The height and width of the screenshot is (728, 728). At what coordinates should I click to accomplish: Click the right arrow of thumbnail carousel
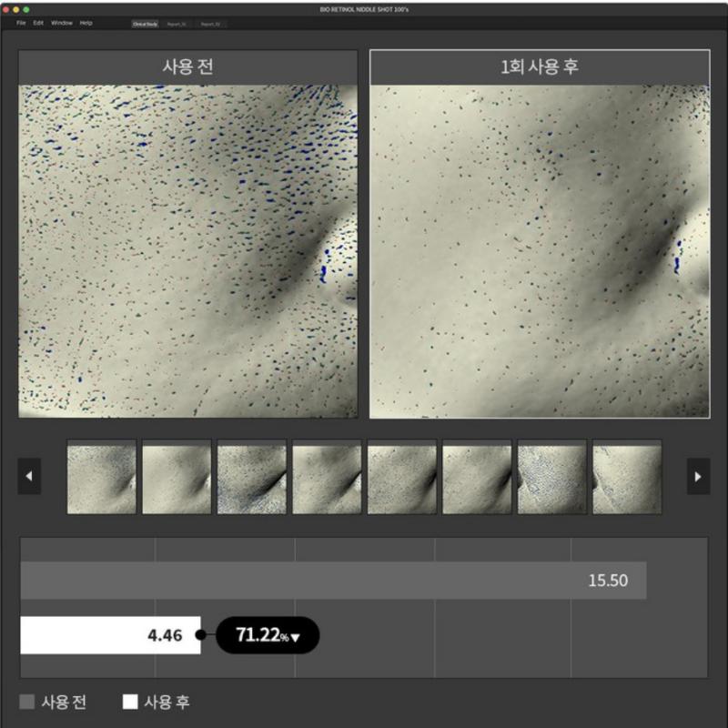(x=698, y=476)
